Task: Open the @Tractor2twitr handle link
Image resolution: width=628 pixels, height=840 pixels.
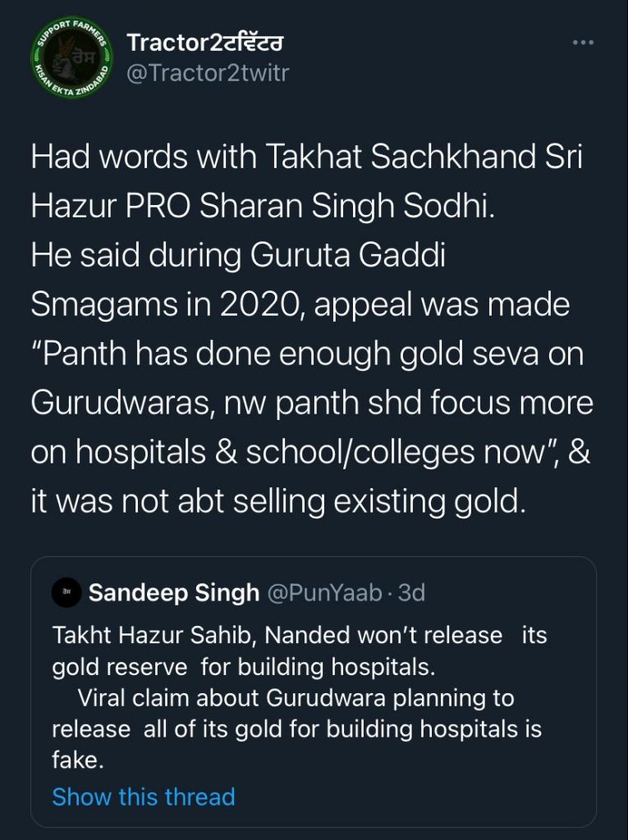Action: coord(207,73)
